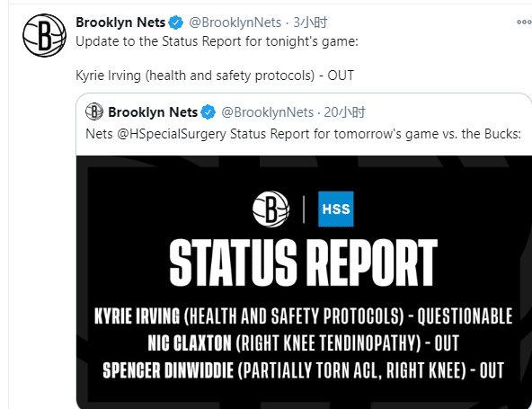Image resolution: width=532 pixels, height=409 pixels.
Task: Open the tweet's three-dot more options menu
Action: point(524,22)
